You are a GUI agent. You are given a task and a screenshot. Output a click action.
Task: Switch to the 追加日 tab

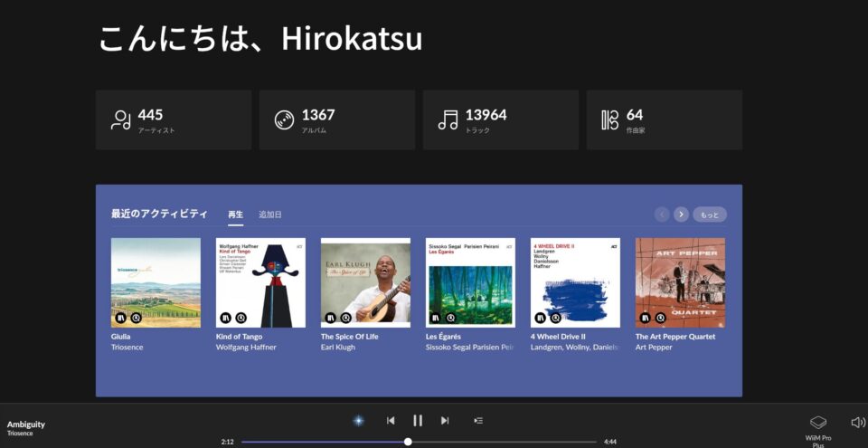[x=270, y=214]
